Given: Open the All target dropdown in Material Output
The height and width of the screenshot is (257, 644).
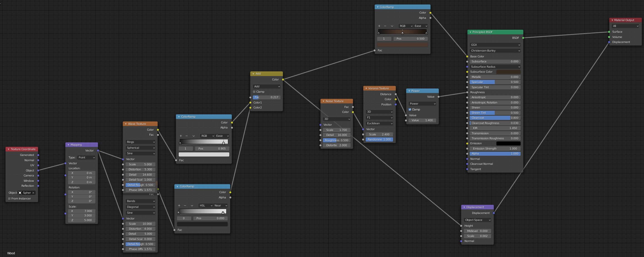Looking at the screenshot, I should pos(625,26).
